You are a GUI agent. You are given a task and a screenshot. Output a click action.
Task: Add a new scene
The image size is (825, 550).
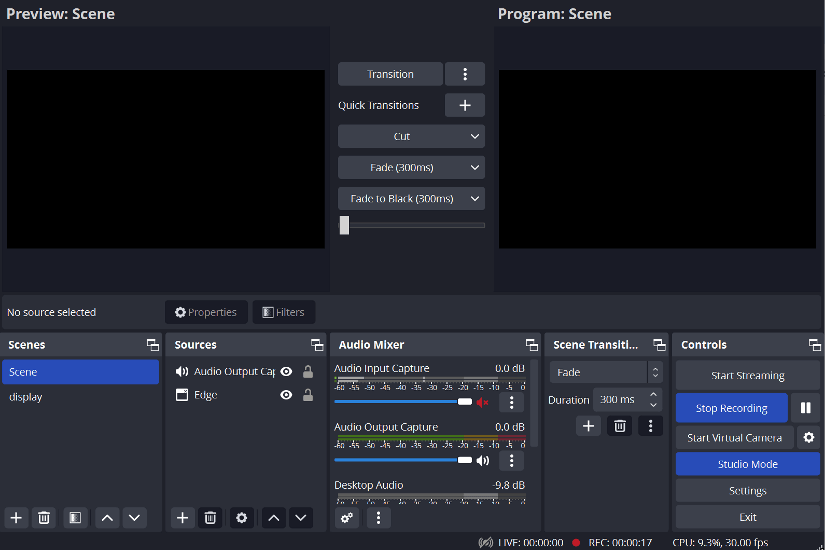click(16, 518)
